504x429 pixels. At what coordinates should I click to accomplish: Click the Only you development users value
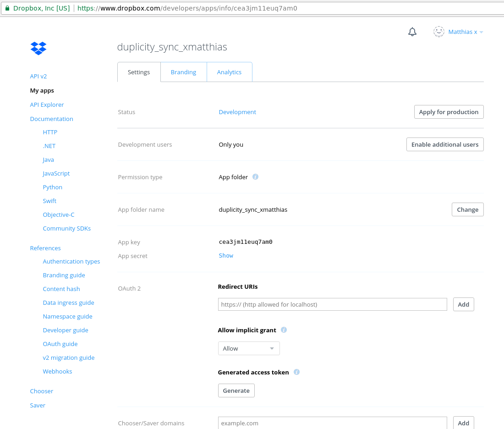point(231,145)
